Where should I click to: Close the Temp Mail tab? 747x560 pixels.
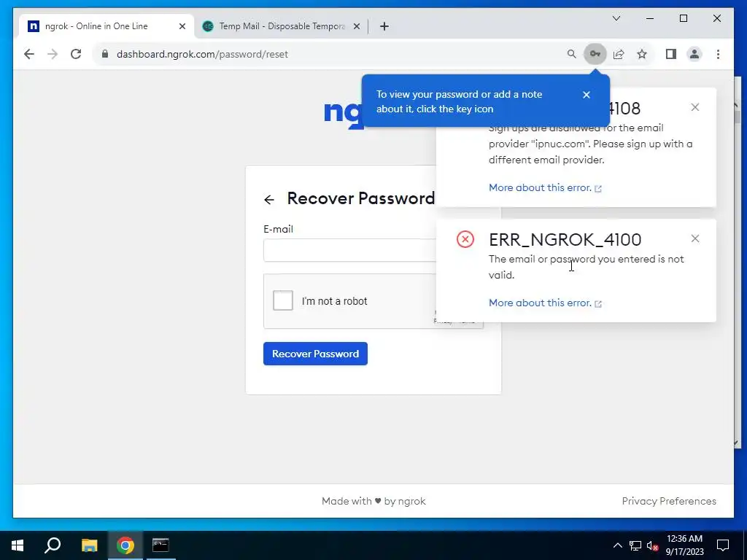(356, 26)
